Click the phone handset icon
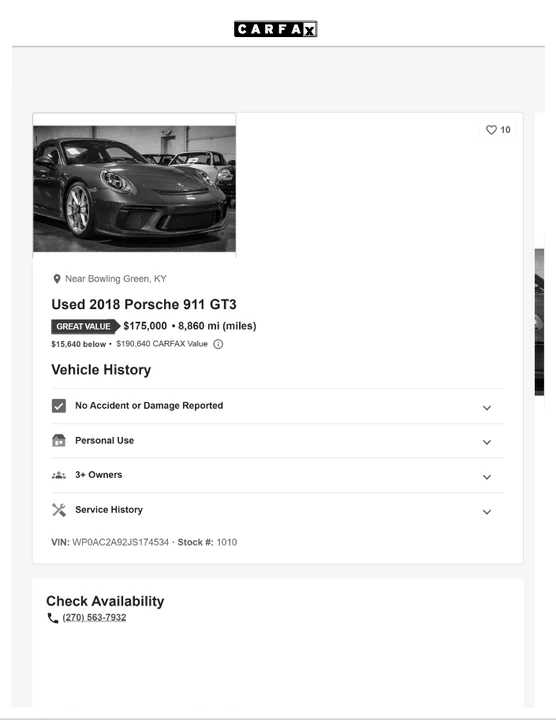 pyautogui.click(x=53, y=618)
